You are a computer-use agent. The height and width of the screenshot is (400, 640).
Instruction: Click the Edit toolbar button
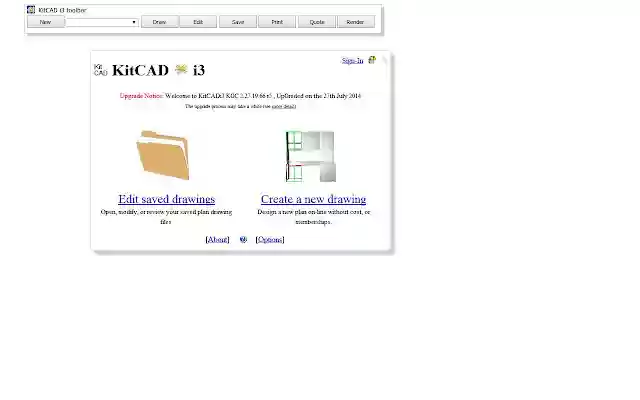(x=198, y=22)
